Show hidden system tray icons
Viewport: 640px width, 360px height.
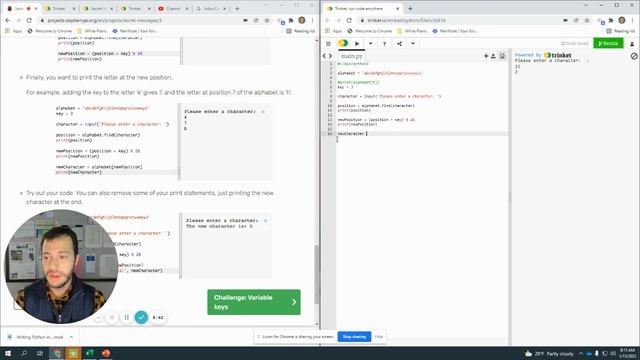pyautogui.click(x=580, y=353)
